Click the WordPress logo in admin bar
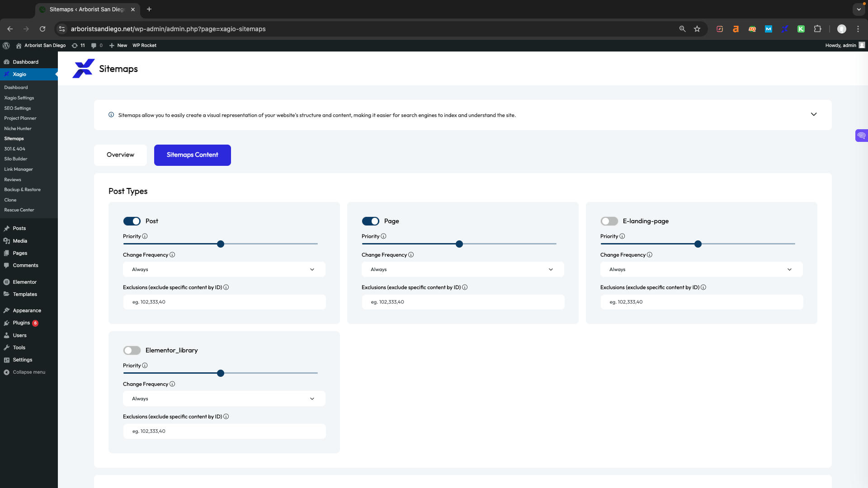The width and height of the screenshot is (868, 488). [6, 45]
